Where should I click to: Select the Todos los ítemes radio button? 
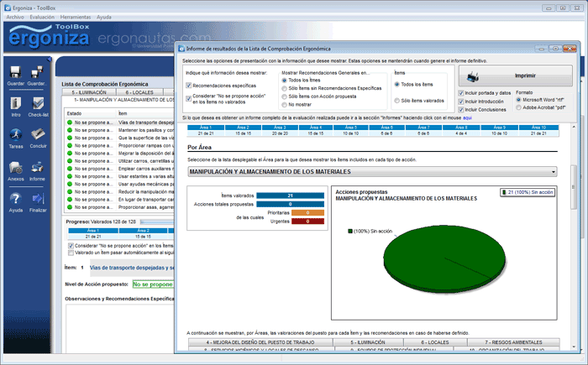[x=284, y=81]
